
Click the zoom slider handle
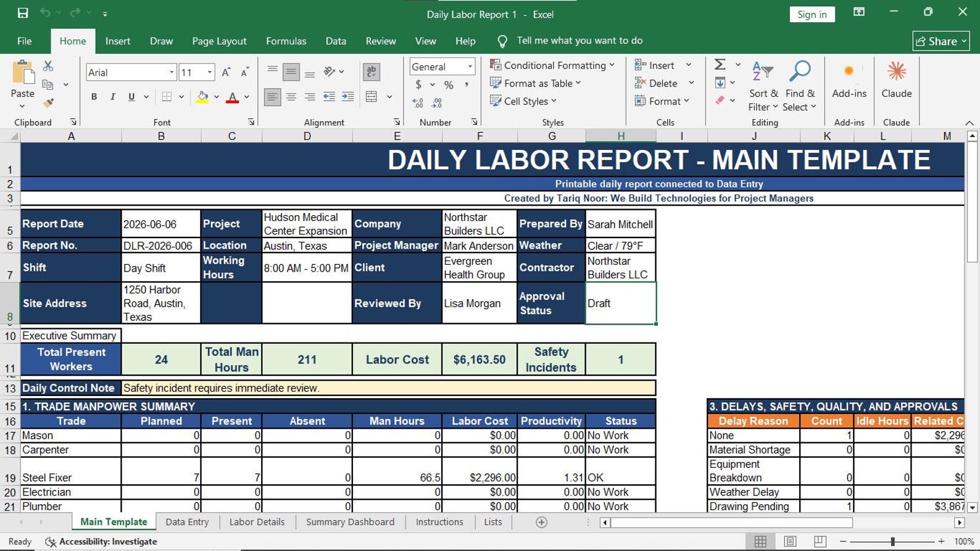892,541
